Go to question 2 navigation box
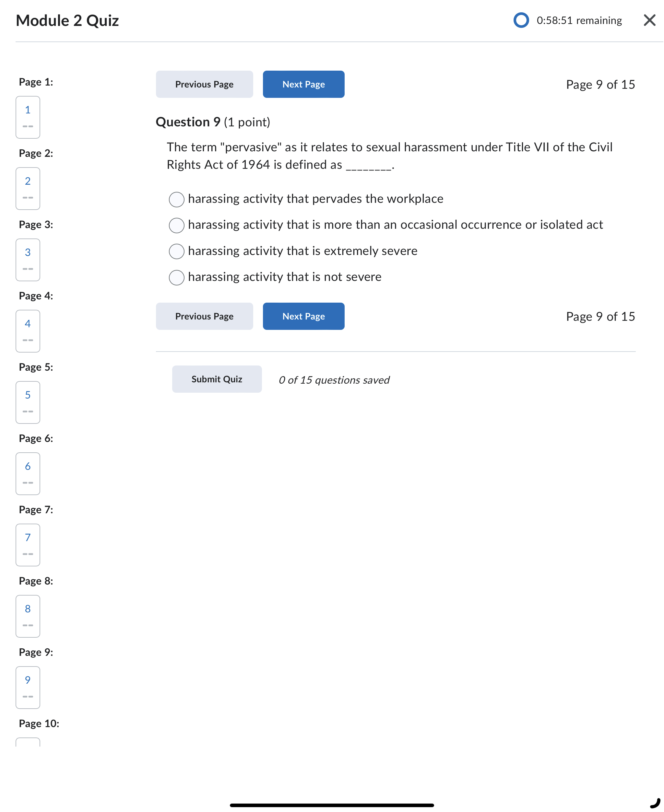Screen dimensions: 664x812 (28, 188)
